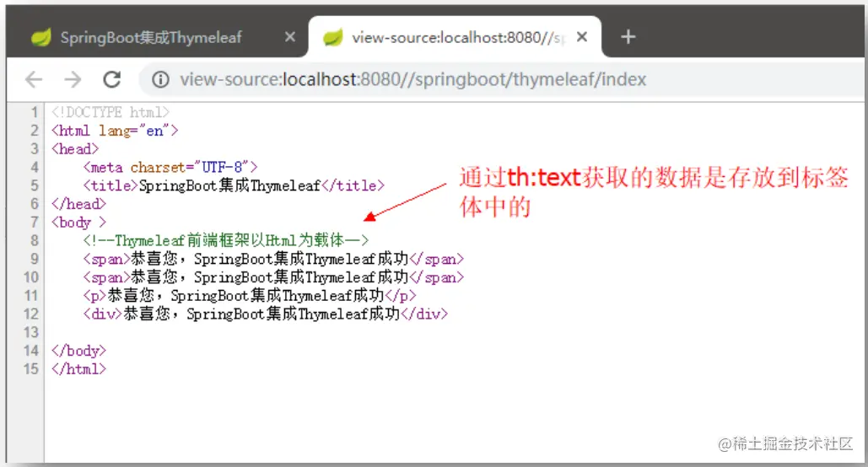View site information icon in address bar
The image size is (868, 467).
(x=160, y=80)
